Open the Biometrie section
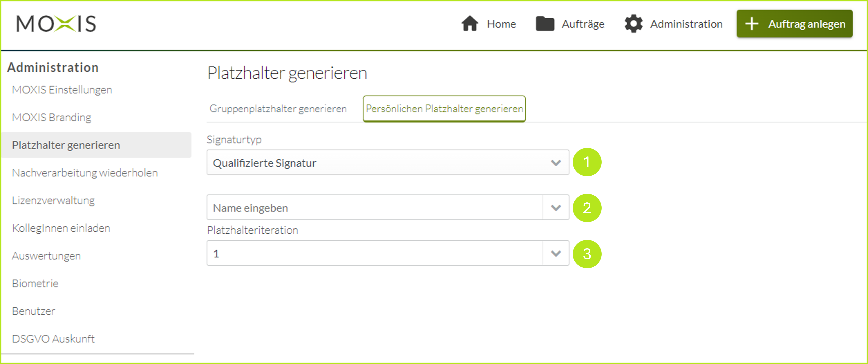The image size is (868, 364). click(x=35, y=283)
